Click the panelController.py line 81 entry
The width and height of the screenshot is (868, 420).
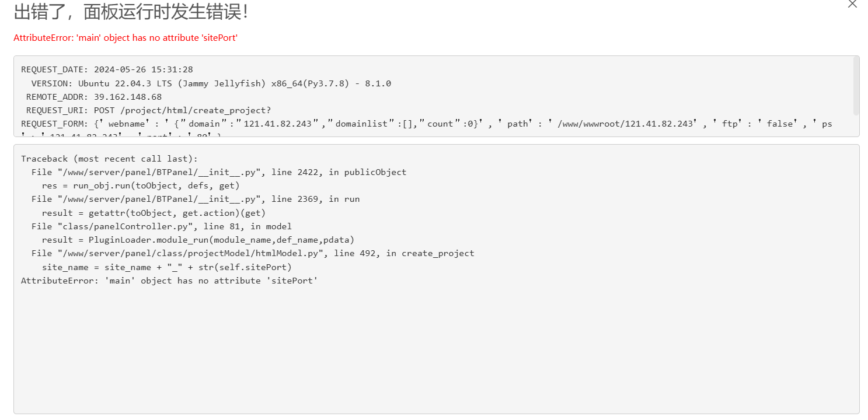click(x=162, y=226)
